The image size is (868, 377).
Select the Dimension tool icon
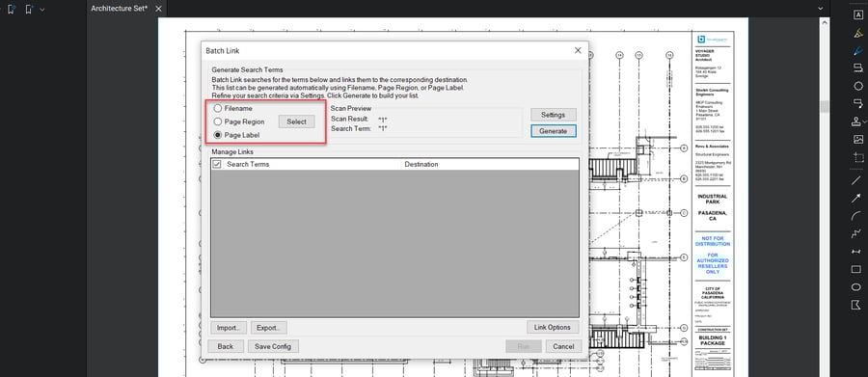point(856,252)
